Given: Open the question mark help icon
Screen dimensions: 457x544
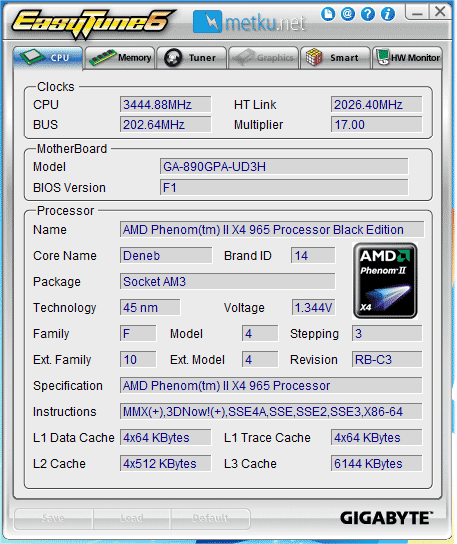Looking at the screenshot, I should point(368,14).
